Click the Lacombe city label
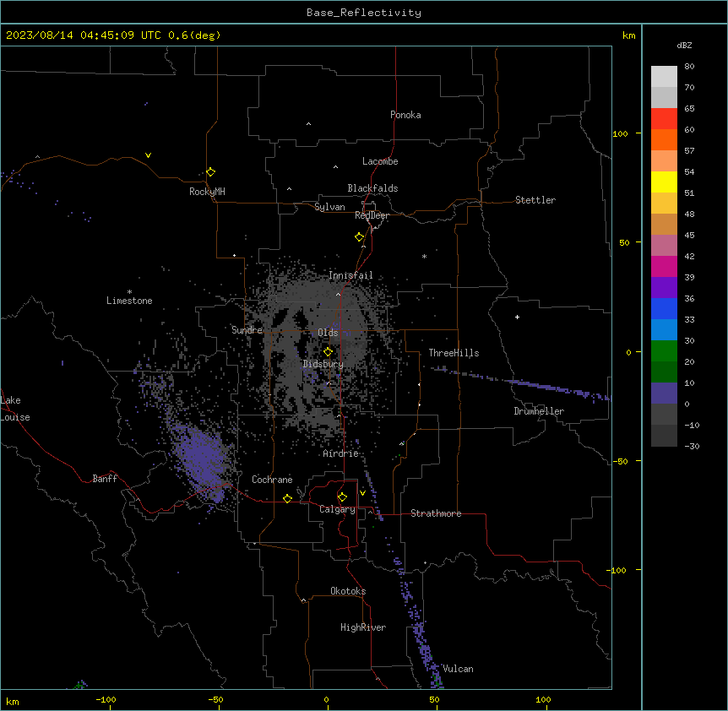728x711 pixels. pos(380,161)
